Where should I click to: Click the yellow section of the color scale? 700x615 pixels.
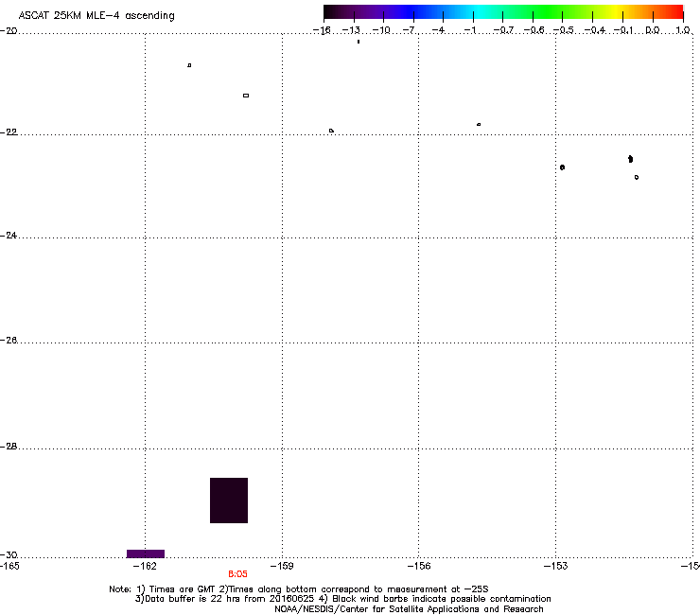tap(616, 11)
